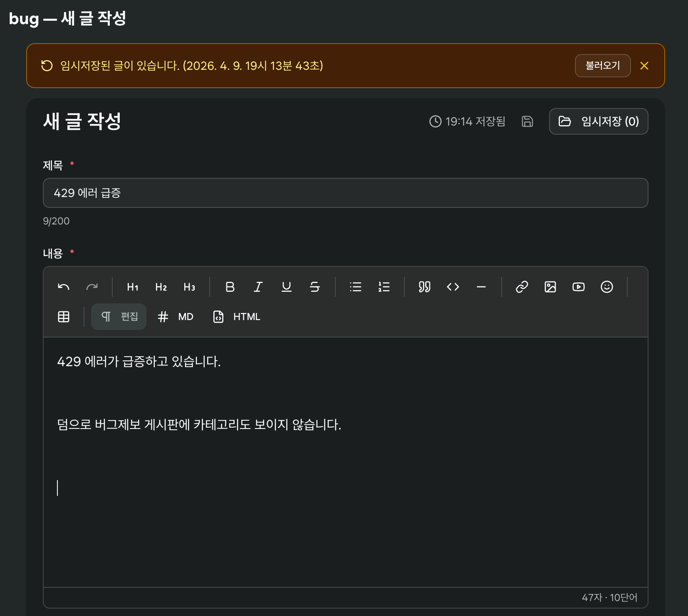Insert a blockquote
The width and height of the screenshot is (688, 616).
[x=425, y=287]
